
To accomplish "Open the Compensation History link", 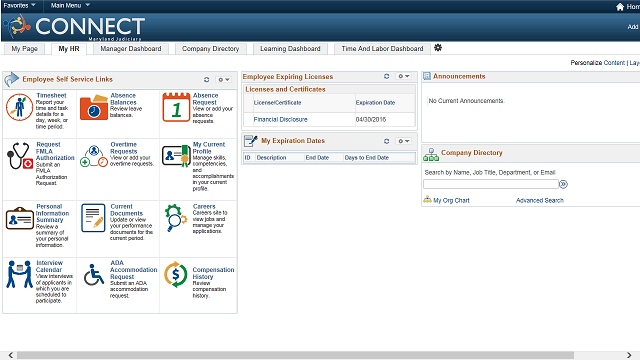I will [x=213, y=273].
